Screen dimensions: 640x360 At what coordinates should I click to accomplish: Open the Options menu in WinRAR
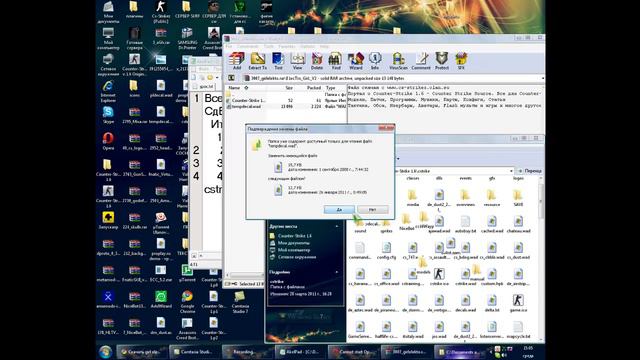(307, 46)
